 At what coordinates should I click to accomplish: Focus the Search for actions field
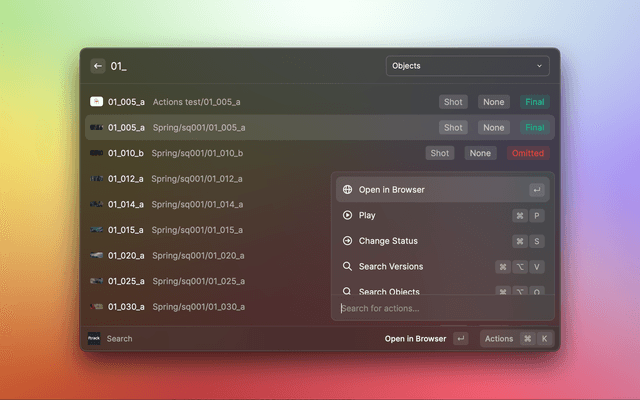[440, 308]
